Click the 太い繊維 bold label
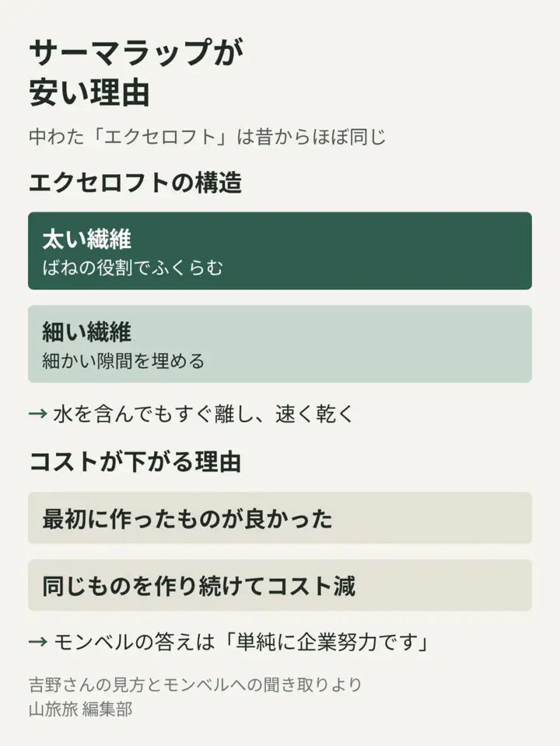 (87, 239)
